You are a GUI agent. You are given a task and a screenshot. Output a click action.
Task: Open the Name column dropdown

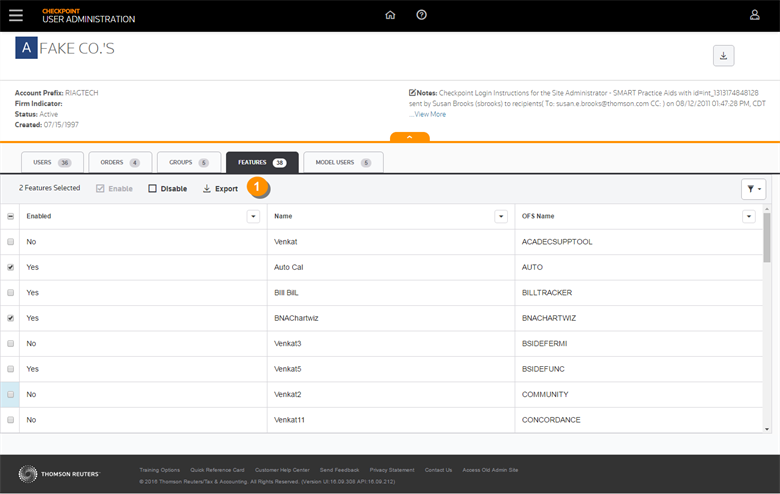coord(501,216)
